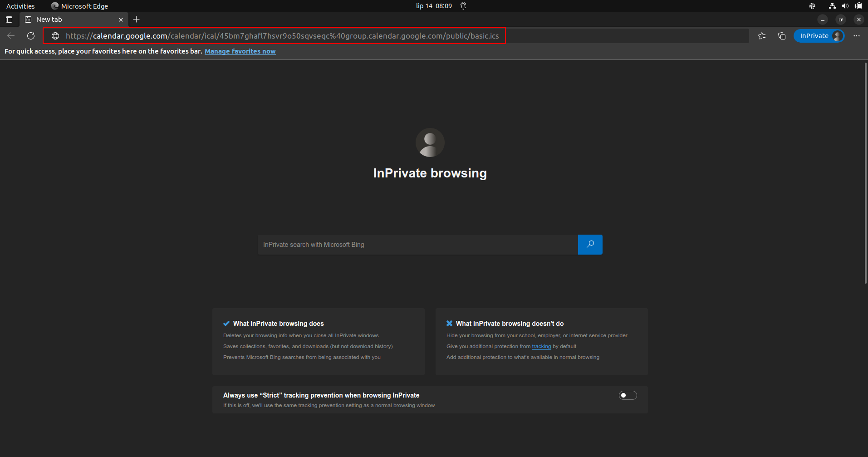Open the tab actions menu icon

[9, 20]
